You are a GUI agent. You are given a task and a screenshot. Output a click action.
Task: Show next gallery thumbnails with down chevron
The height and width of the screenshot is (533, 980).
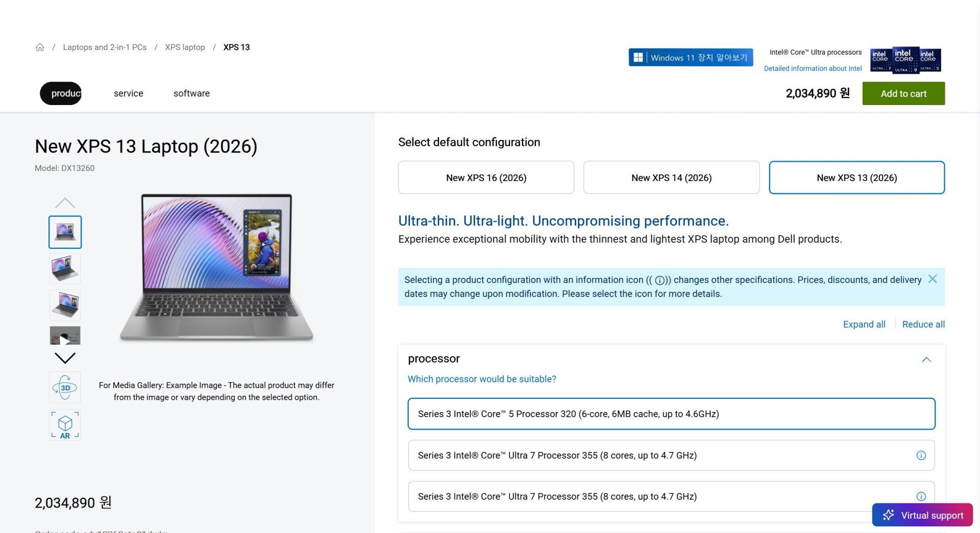point(65,358)
